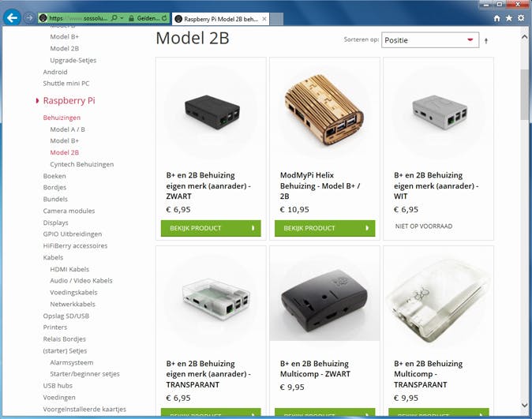
Task: Open (starter) Setjes sidebar category
Action: (x=65, y=351)
